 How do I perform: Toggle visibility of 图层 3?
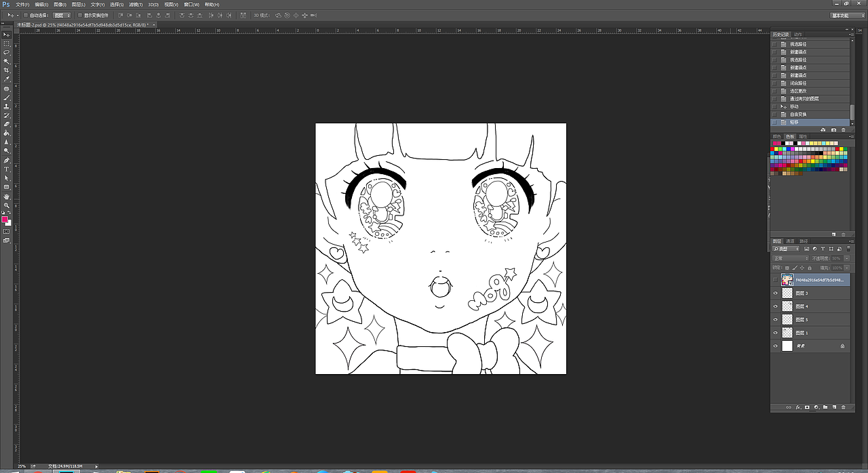776,292
